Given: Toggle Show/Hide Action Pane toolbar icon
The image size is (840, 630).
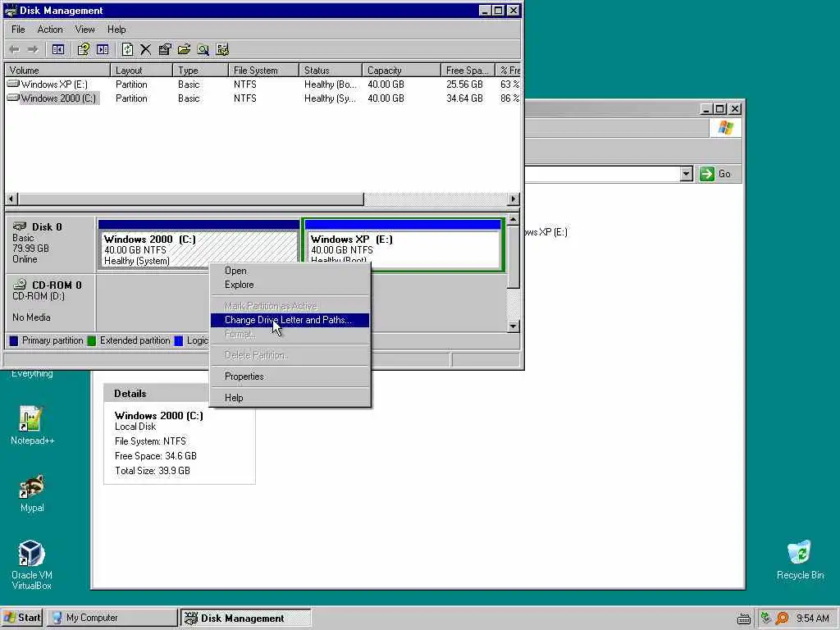Looking at the screenshot, I should 103,50.
